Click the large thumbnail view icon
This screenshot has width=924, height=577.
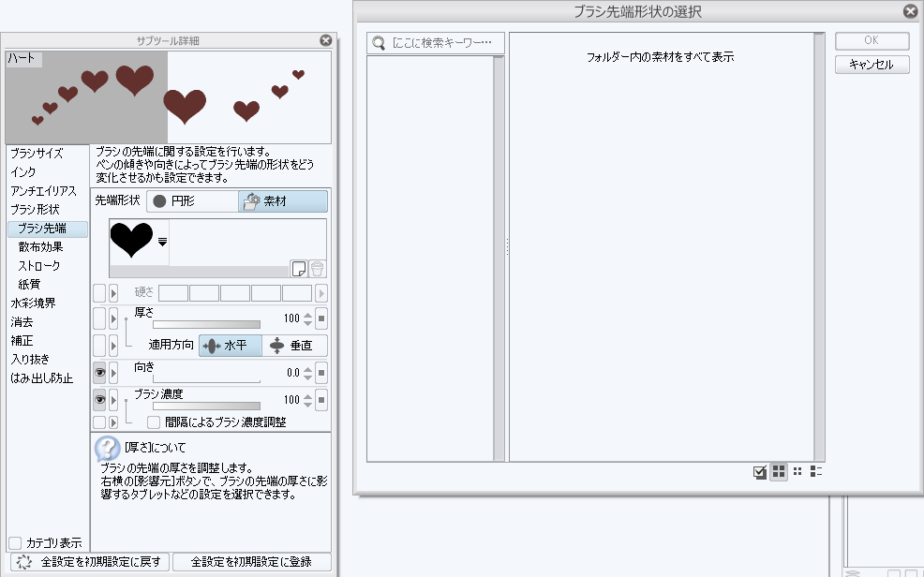pyautogui.click(x=779, y=471)
